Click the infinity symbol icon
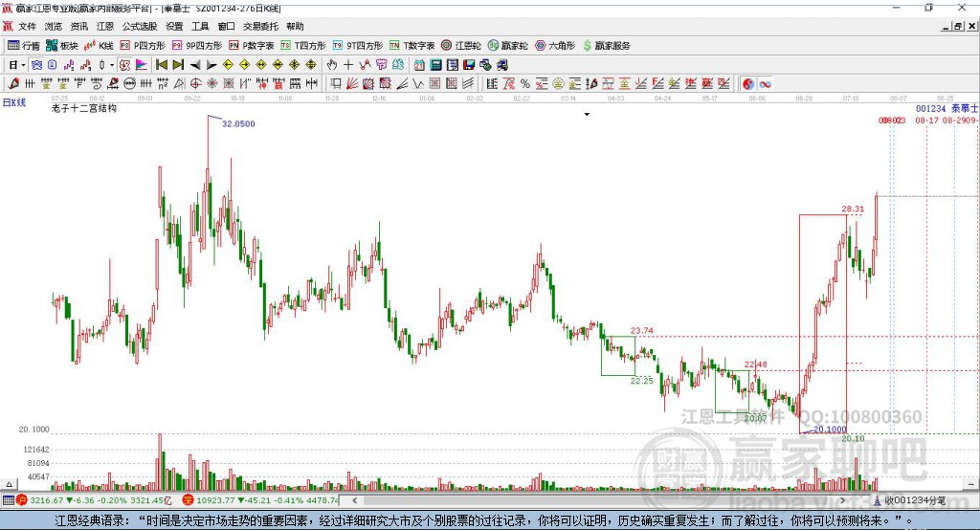Screen dimensions: 980x530 click(765, 84)
